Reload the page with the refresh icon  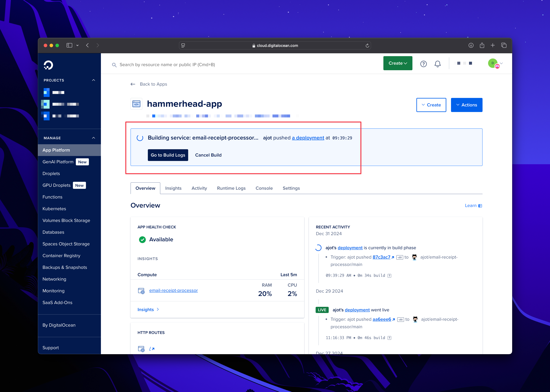pos(367,45)
